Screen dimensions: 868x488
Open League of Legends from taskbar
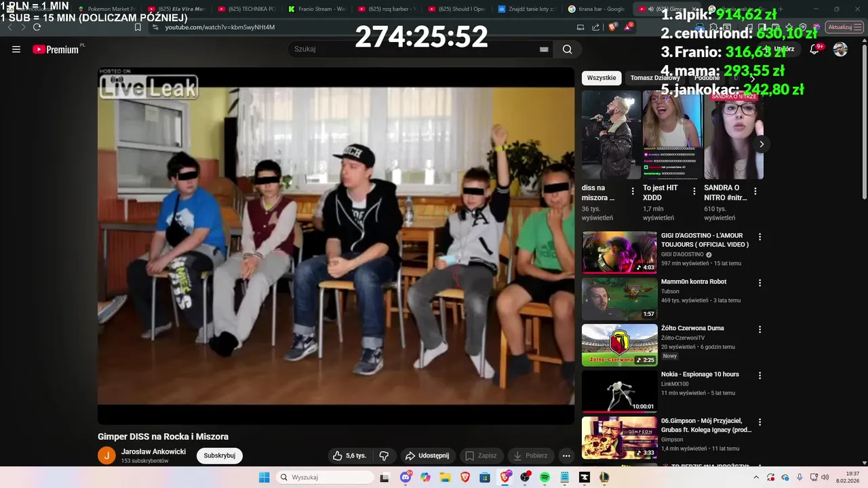click(x=604, y=477)
